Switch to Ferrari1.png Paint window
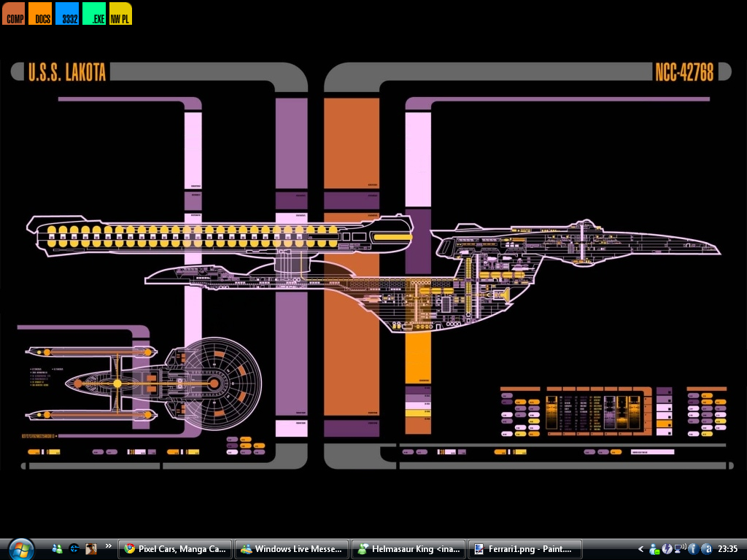Viewport: 747px width, 560px height. tap(525, 549)
